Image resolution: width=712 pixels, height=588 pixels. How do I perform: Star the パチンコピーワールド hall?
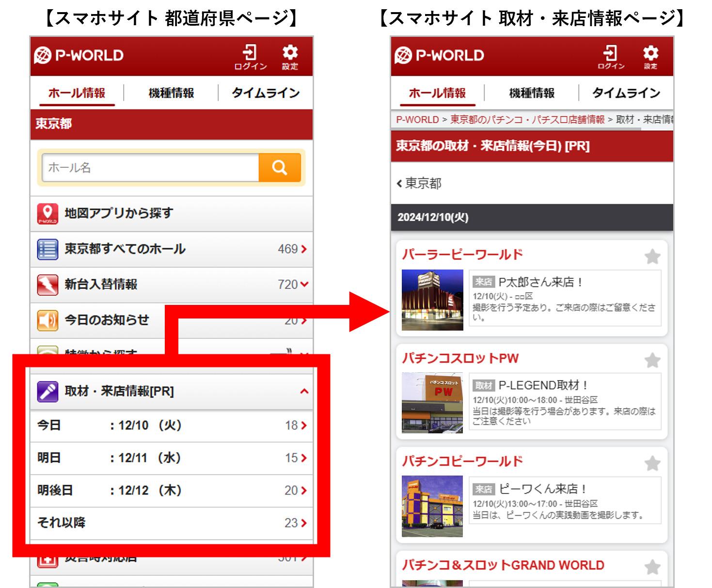[x=652, y=463]
